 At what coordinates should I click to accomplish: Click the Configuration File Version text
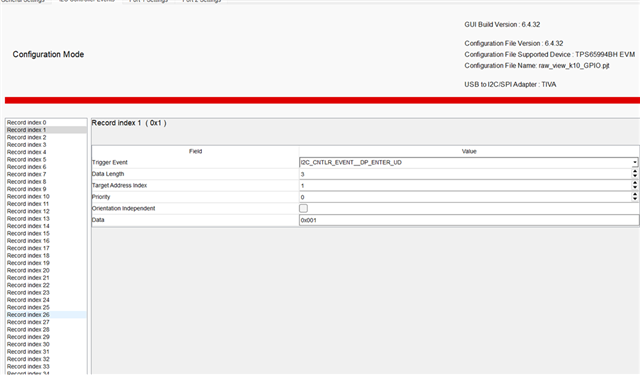513,43
